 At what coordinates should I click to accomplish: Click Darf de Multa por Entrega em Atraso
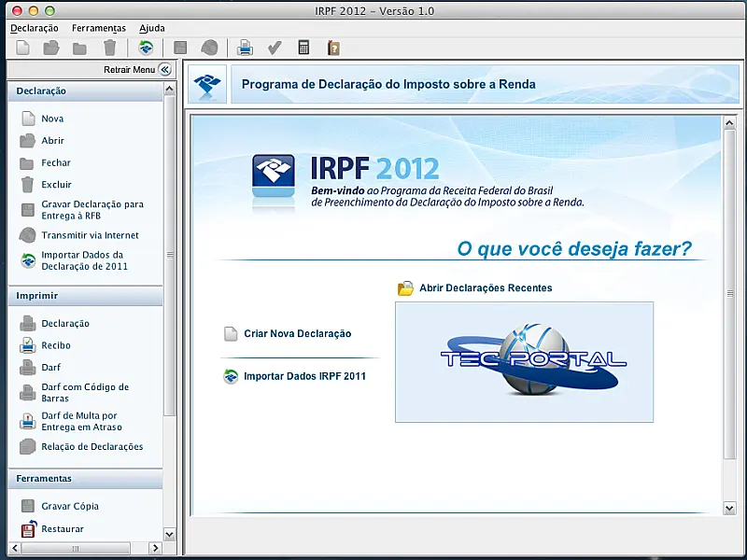pos(81,422)
